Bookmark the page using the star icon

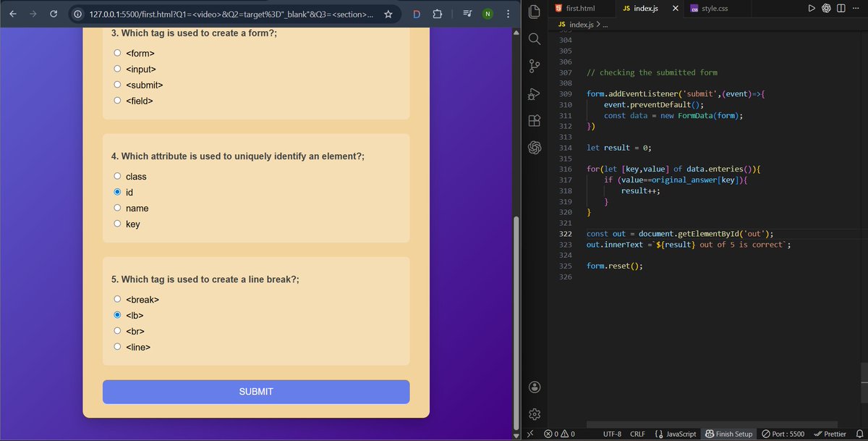(388, 12)
